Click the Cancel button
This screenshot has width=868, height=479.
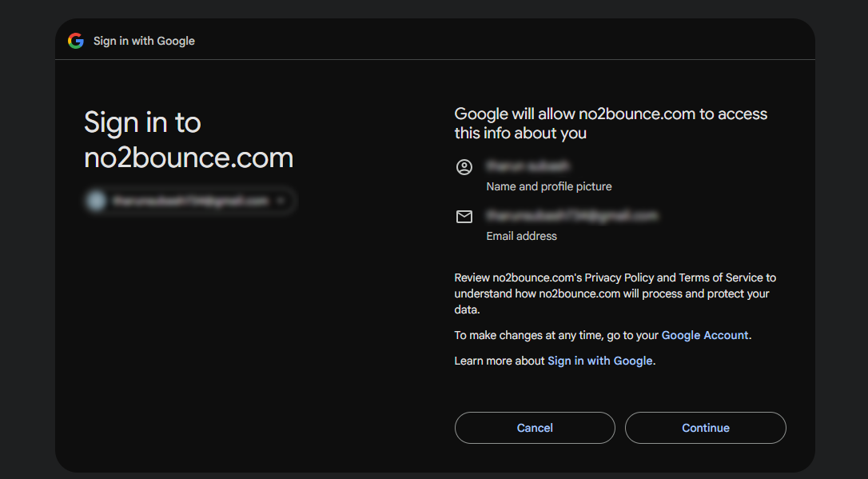(535, 428)
